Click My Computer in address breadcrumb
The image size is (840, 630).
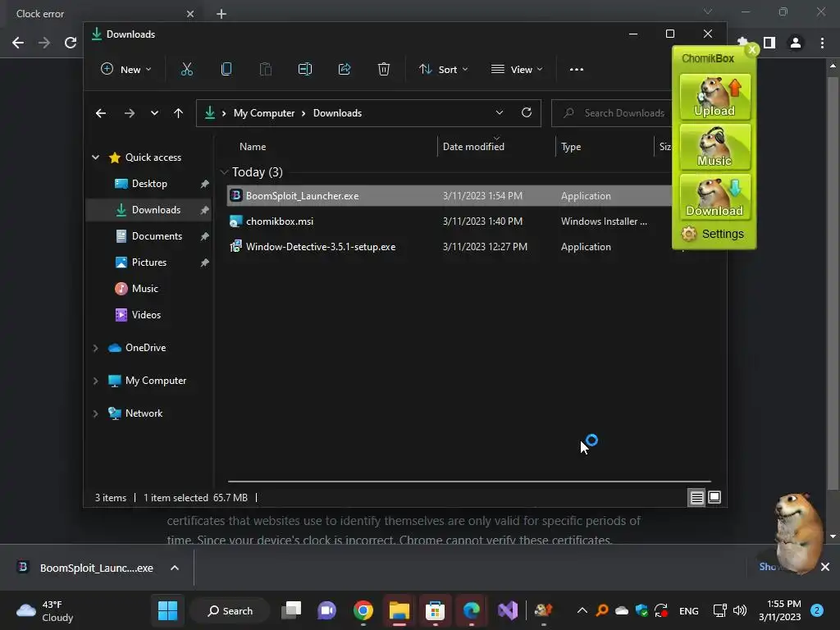pyautogui.click(x=264, y=113)
